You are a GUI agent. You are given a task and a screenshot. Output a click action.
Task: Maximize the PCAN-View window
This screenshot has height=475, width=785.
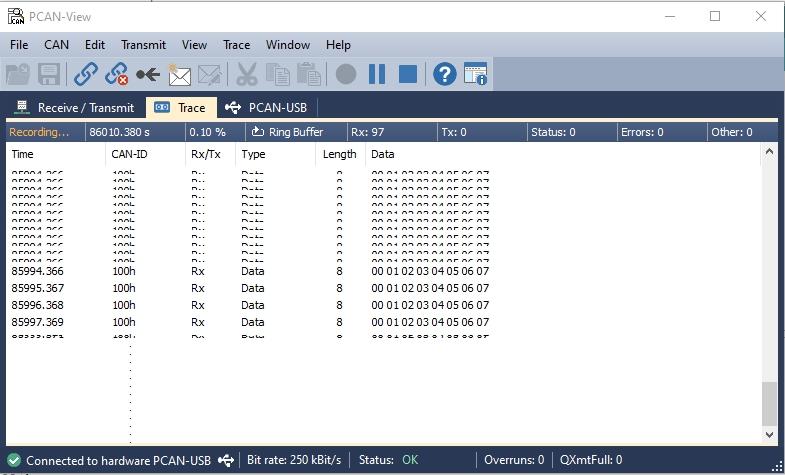715,16
